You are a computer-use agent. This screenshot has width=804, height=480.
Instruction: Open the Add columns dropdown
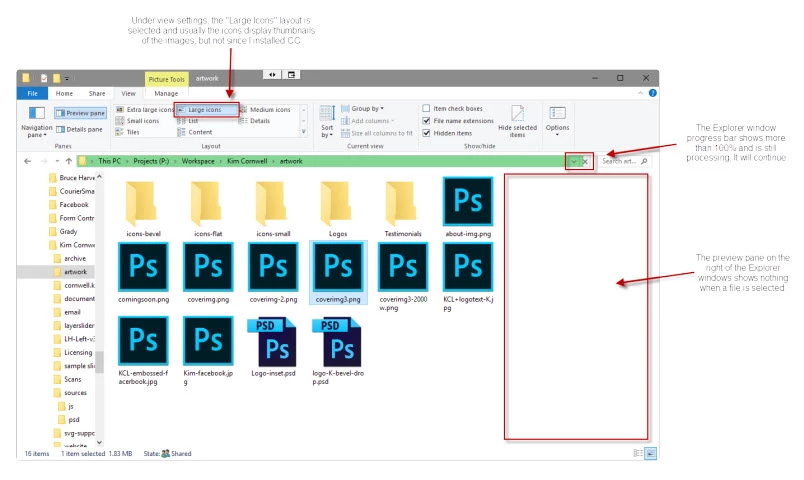click(x=368, y=121)
